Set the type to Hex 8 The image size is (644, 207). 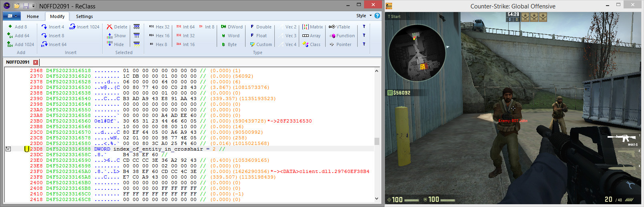[x=158, y=44]
